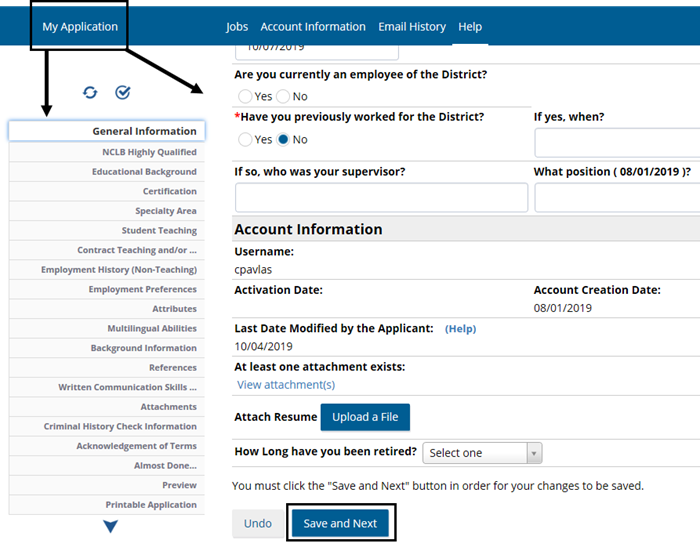
Task: Click the Undo button
Action: tap(258, 524)
